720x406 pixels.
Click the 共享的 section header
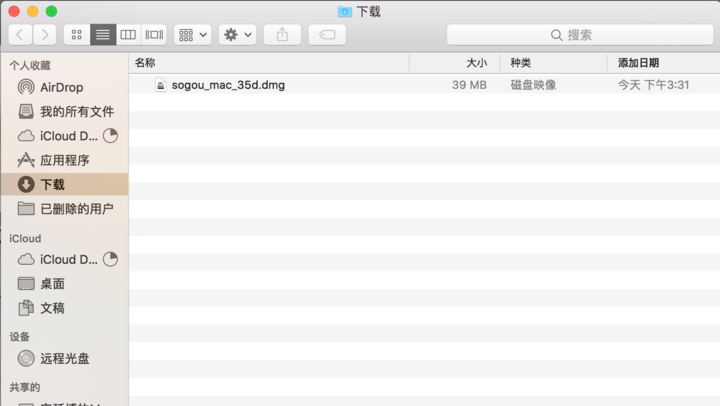tap(25, 387)
